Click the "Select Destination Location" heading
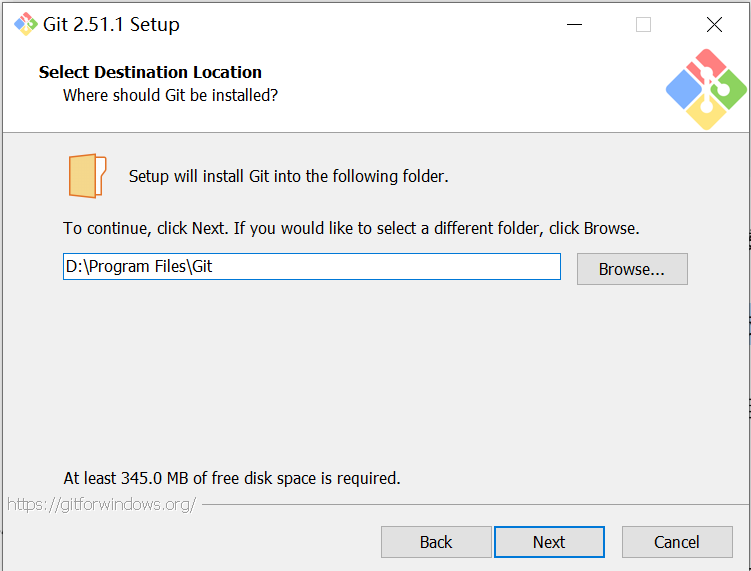751x571 pixels. tap(150, 72)
